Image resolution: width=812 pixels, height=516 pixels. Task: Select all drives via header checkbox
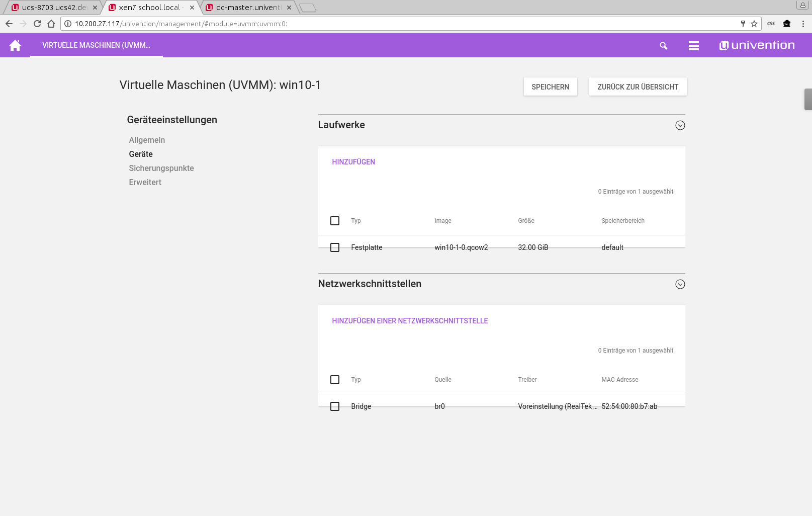335,221
